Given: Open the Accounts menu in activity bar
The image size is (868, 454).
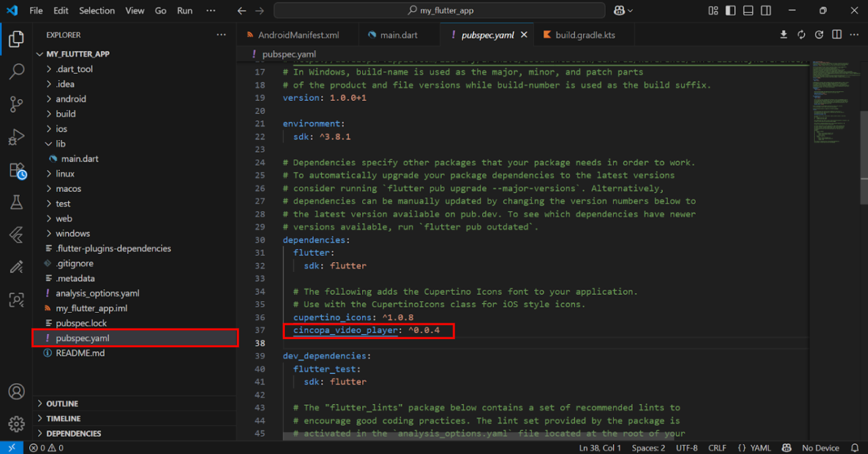Looking at the screenshot, I should [x=16, y=391].
